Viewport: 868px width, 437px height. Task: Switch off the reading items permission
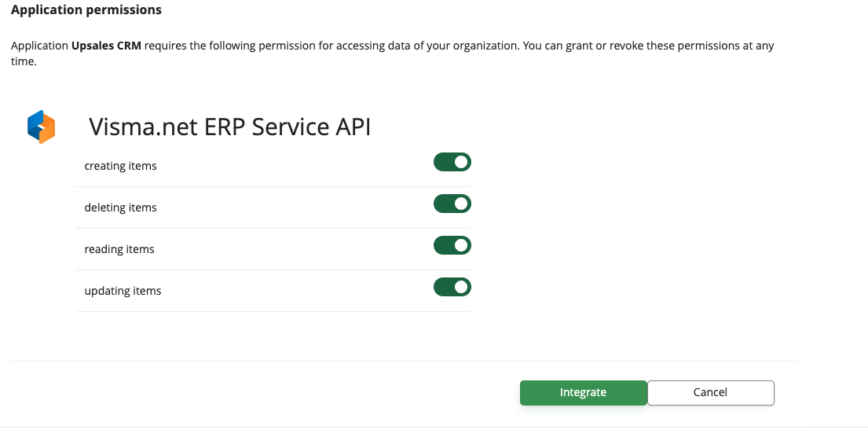pyautogui.click(x=452, y=245)
